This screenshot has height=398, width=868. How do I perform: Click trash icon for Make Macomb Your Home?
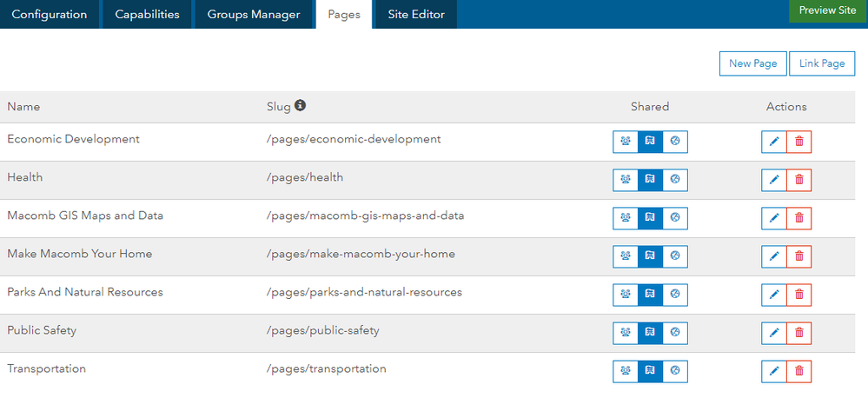(x=799, y=256)
